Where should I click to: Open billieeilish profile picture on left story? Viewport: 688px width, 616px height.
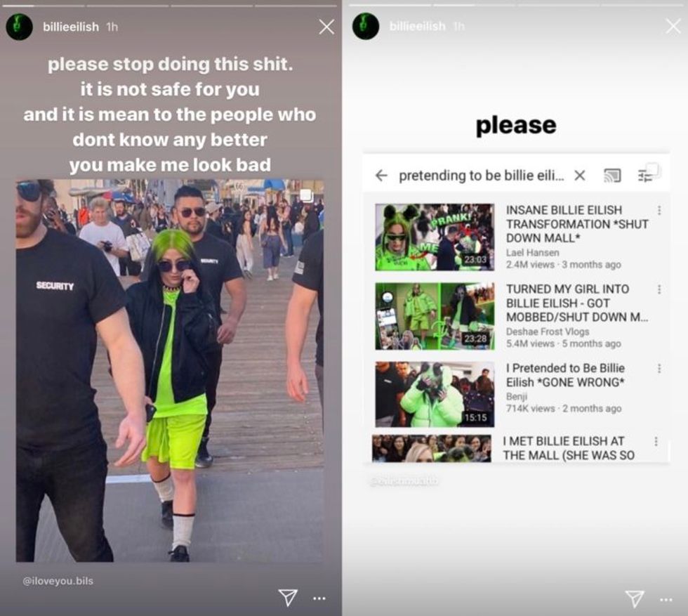[20, 27]
